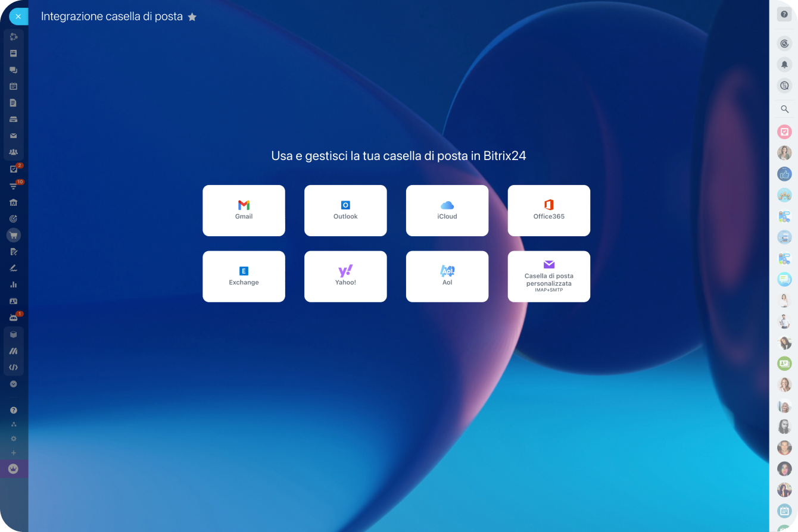Open the thumbs-up chat avatar in right panel

point(784,174)
